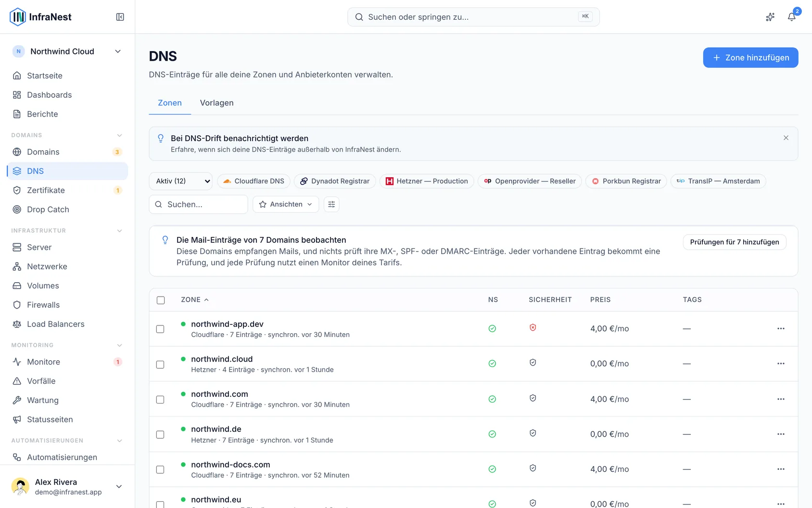Screen dimensions: 812x508
Task: Open row menu for northwind.cloud
Action: coord(781,364)
